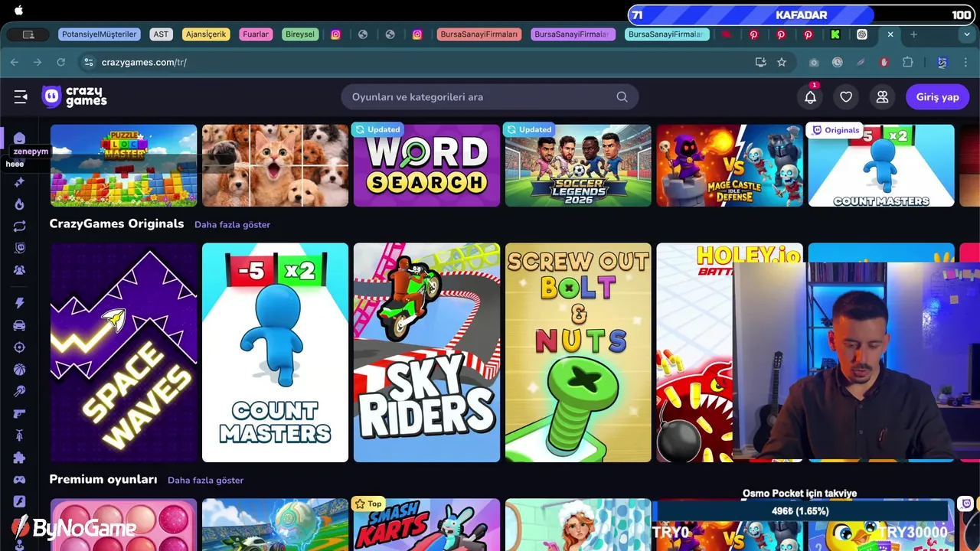Open Flash games icon in the sidebar
The height and width of the screenshot is (551, 980).
click(19, 502)
